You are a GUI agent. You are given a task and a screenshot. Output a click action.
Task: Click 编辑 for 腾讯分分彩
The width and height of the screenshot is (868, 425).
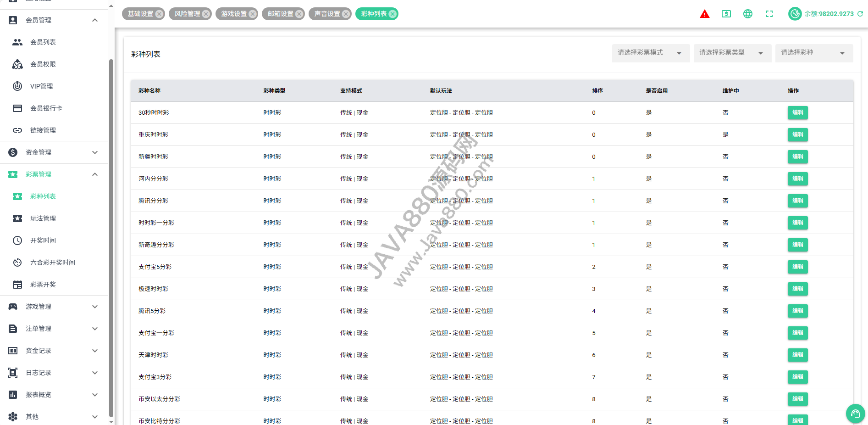[x=798, y=201]
